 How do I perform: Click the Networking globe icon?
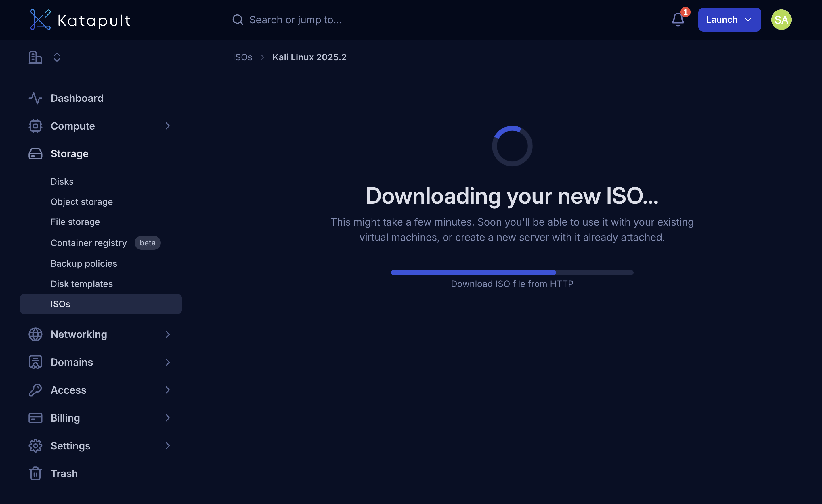35,334
